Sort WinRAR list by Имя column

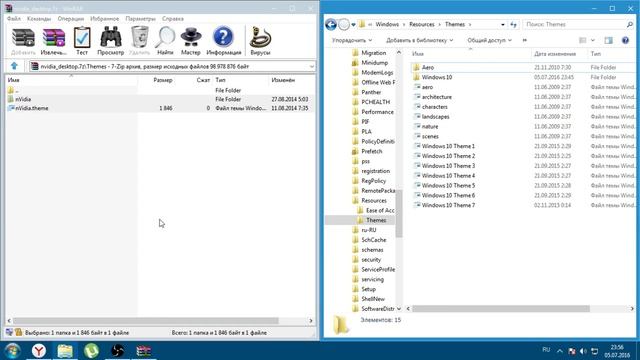13,80
